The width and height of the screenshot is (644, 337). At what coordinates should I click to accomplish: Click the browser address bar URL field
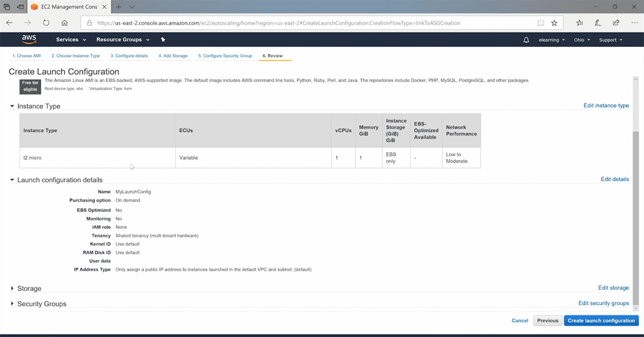(307, 22)
